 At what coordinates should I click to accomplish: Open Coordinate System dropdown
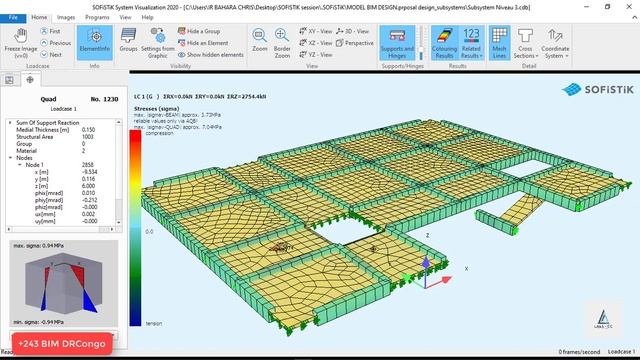click(x=555, y=42)
